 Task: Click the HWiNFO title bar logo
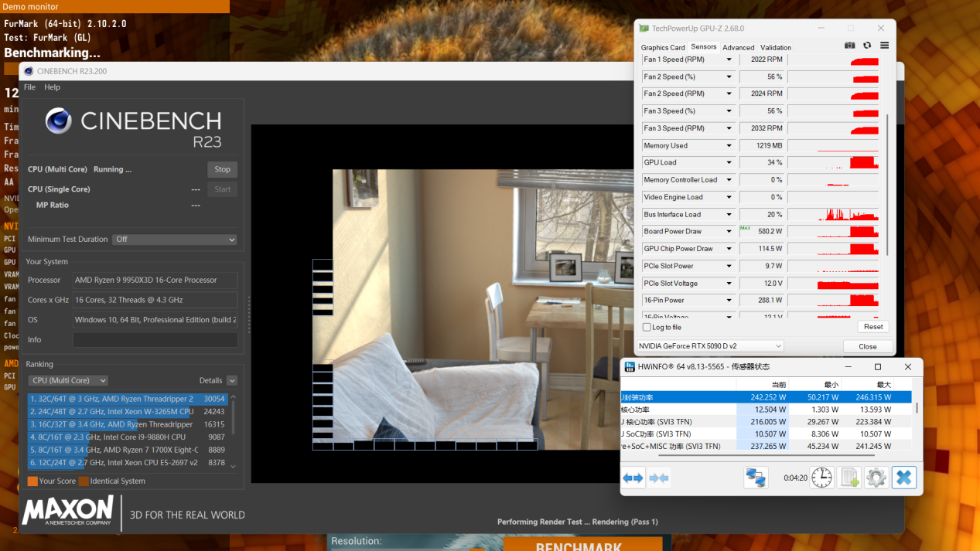point(628,366)
